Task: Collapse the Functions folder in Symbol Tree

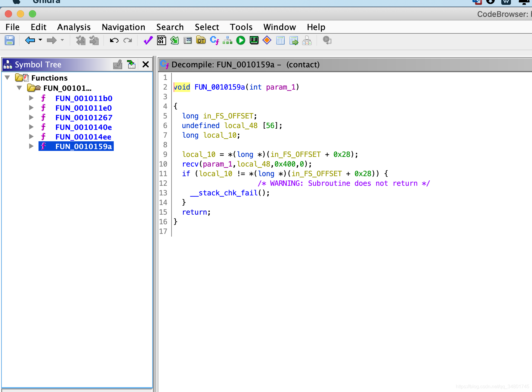Action: pyautogui.click(x=8, y=78)
